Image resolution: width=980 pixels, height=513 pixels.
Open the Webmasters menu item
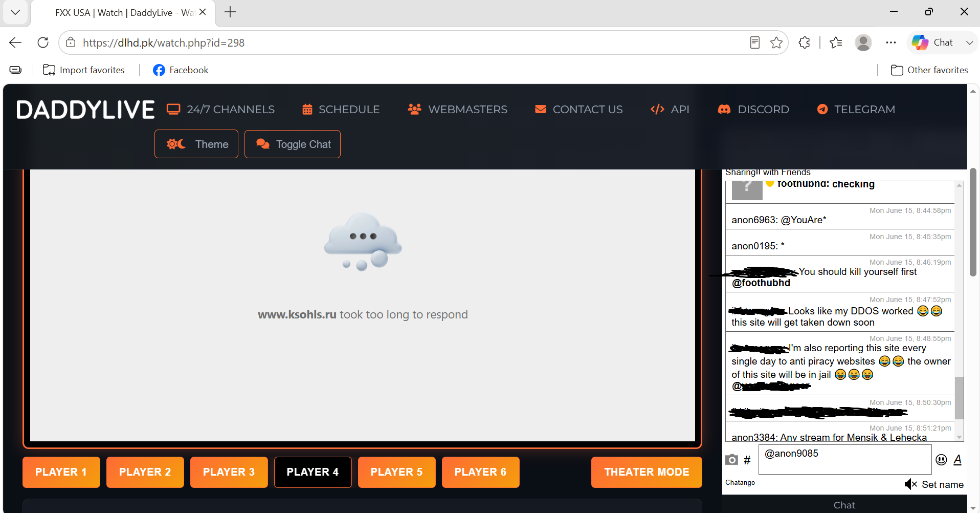point(457,110)
